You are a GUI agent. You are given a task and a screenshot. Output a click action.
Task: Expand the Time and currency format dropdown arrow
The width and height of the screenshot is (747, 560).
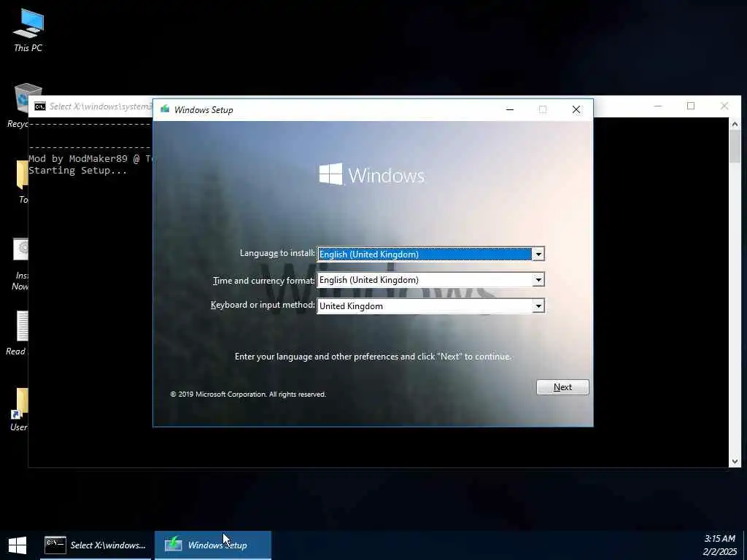538,280
